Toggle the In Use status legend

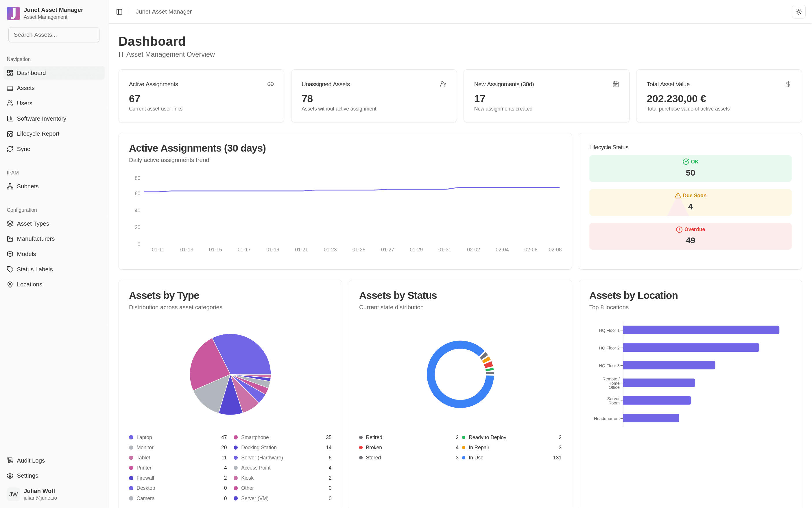[475, 457]
